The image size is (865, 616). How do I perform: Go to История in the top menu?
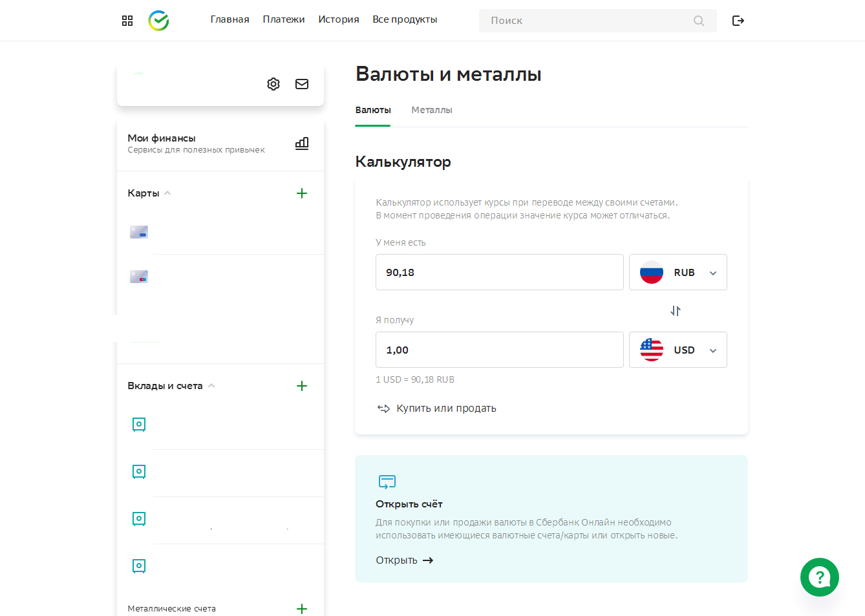(x=338, y=19)
